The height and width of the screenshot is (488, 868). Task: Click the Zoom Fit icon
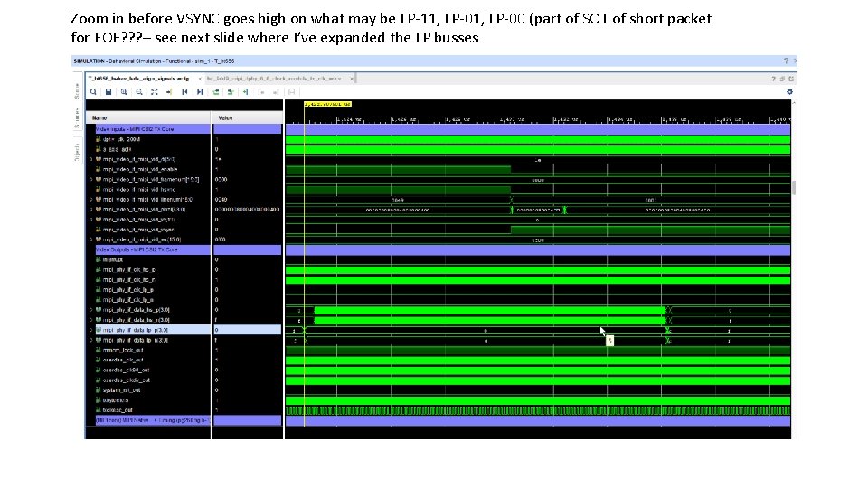(155, 92)
